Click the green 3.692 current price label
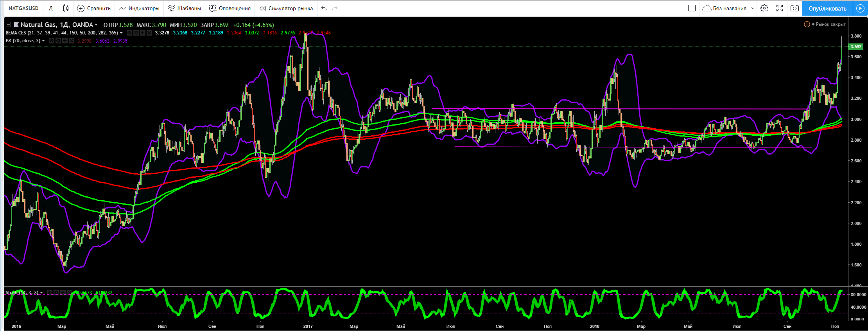Screen dimensions: 868x331 856,47
